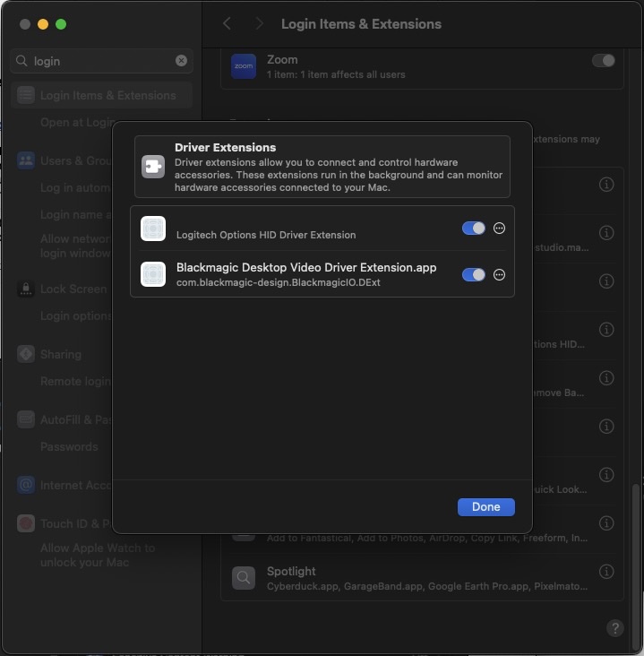Open info for the Add to Fantastical row
The image size is (644, 656).
[x=606, y=523]
